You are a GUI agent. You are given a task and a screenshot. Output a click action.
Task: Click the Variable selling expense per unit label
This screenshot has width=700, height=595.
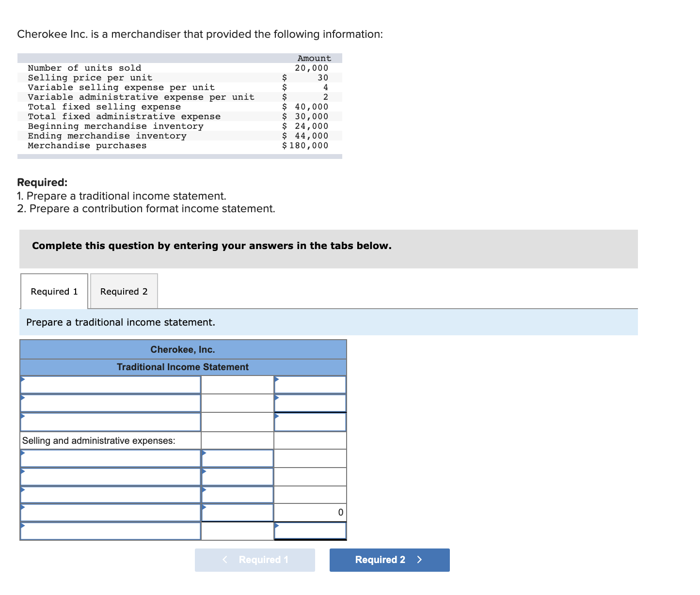click(121, 87)
